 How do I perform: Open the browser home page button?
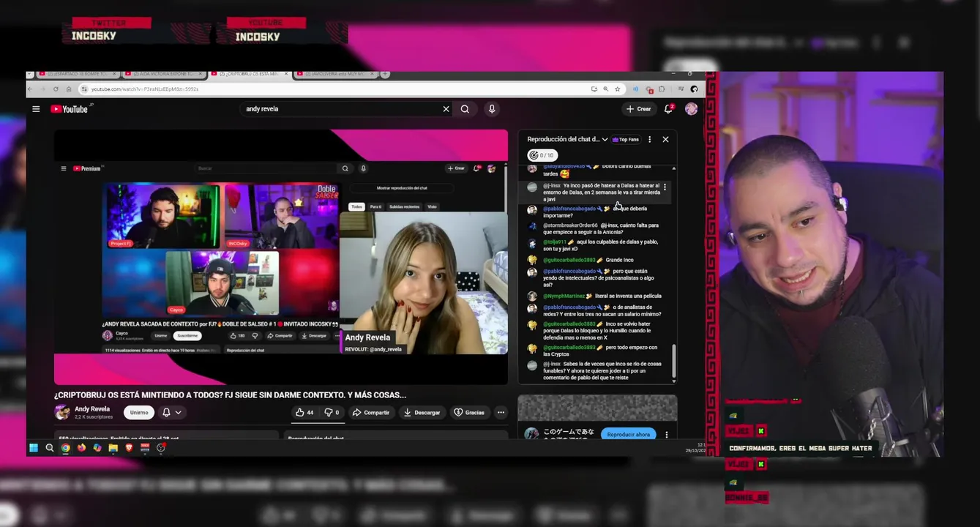pyautogui.click(x=69, y=89)
